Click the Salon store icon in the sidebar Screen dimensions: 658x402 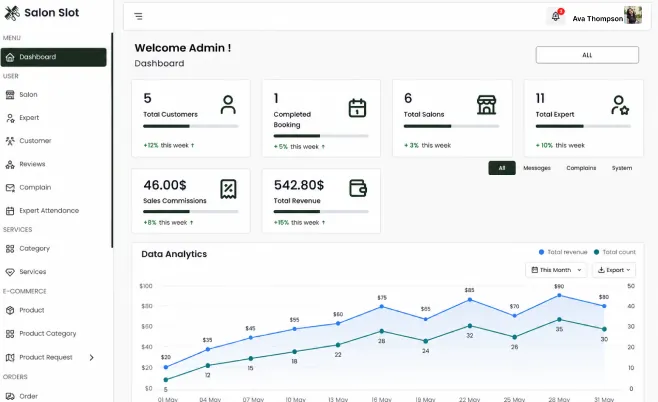point(10,95)
